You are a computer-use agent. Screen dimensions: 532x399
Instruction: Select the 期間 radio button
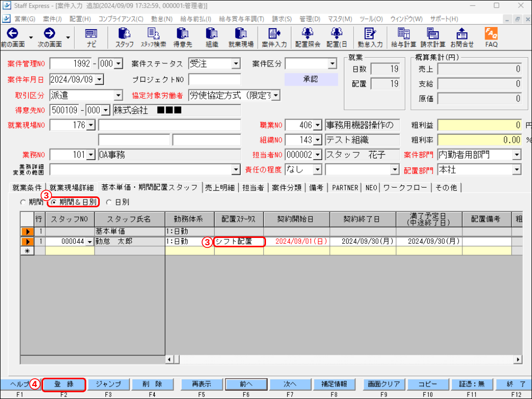[x=23, y=202]
